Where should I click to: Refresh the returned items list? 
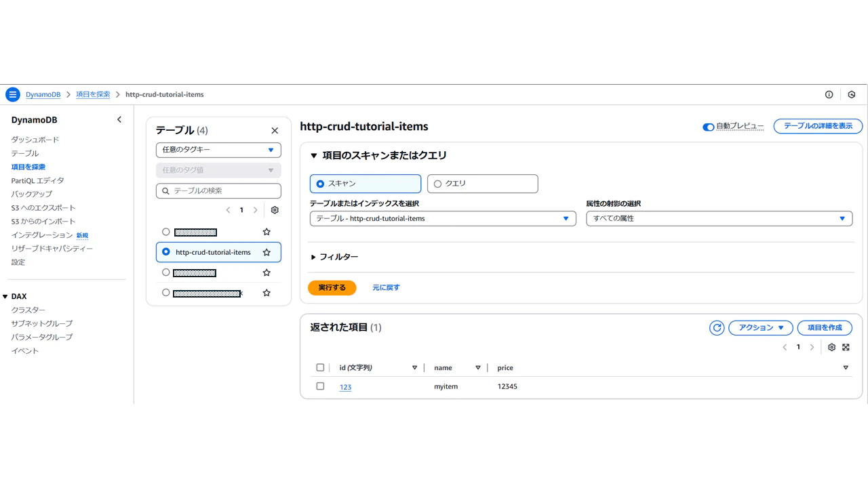[x=717, y=328]
